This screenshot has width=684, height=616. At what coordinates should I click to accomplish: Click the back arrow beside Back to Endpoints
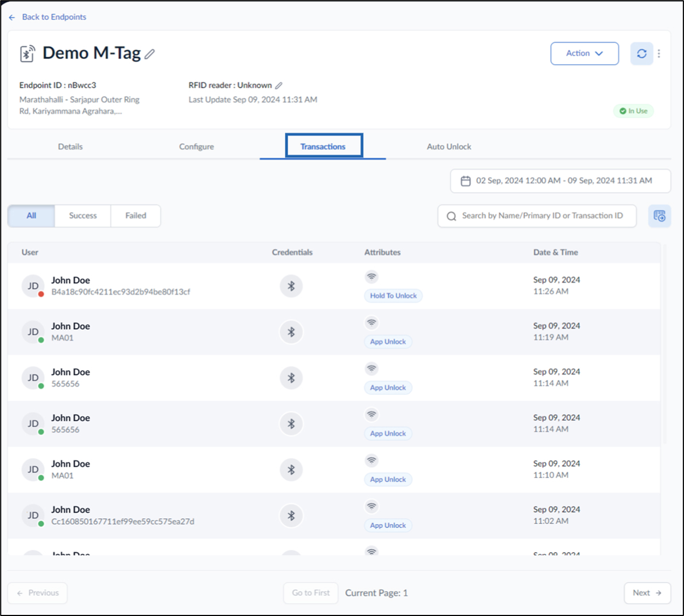pyautogui.click(x=12, y=17)
